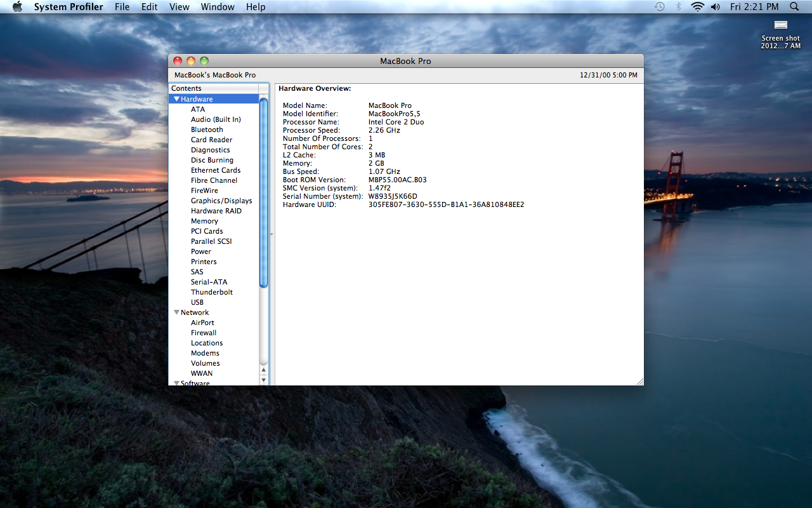Open the Apple menu
812x508 pixels.
(x=17, y=7)
